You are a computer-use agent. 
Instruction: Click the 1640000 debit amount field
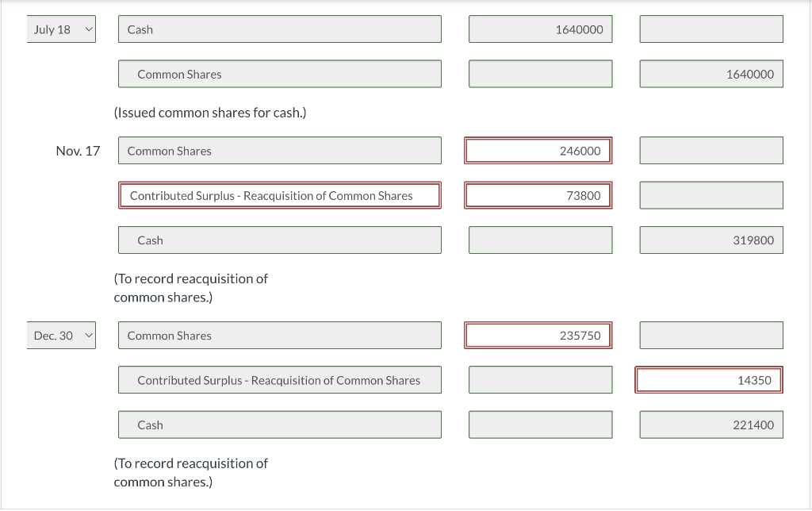[x=540, y=29]
